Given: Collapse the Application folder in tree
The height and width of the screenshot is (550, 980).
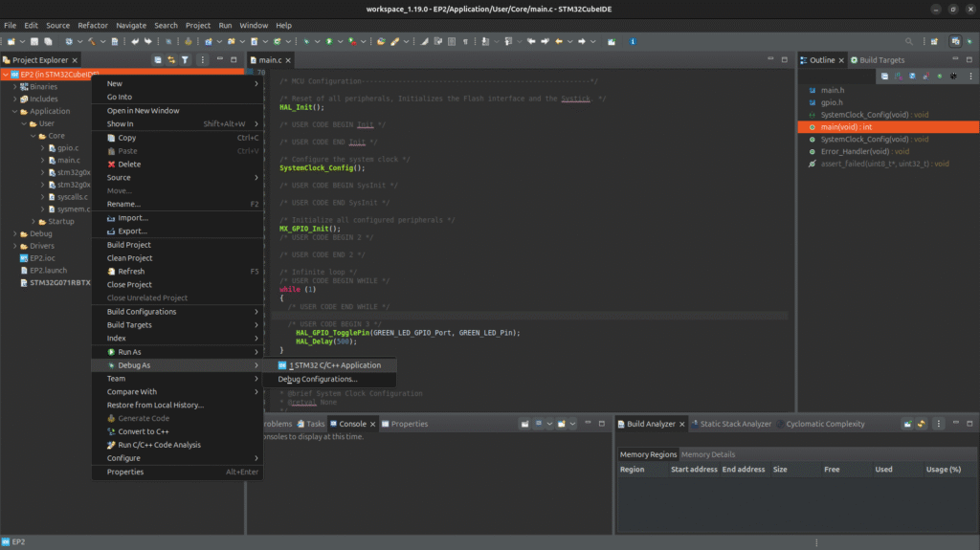Looking at the screenshot, I should (x=15, y=111).
